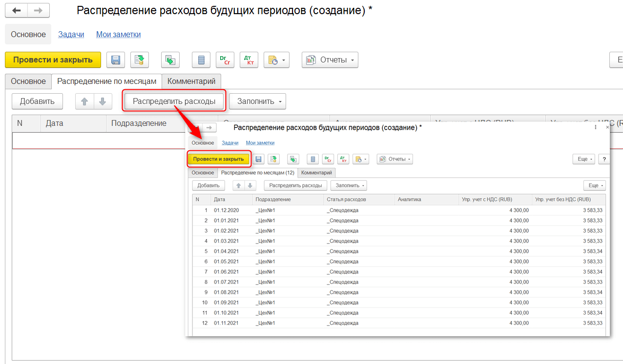
Task: Click _Спецодежда in the 01.05.2021 row
Action: (343, 262)
